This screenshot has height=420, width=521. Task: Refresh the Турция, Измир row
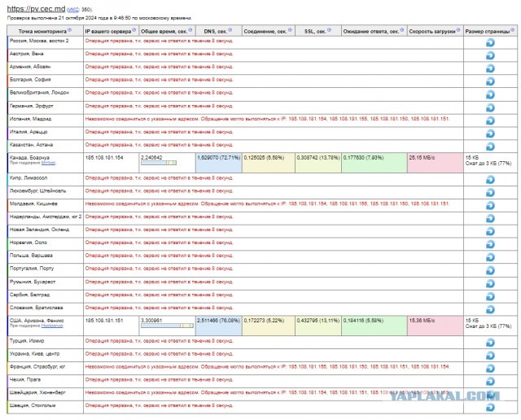[490, 343]
